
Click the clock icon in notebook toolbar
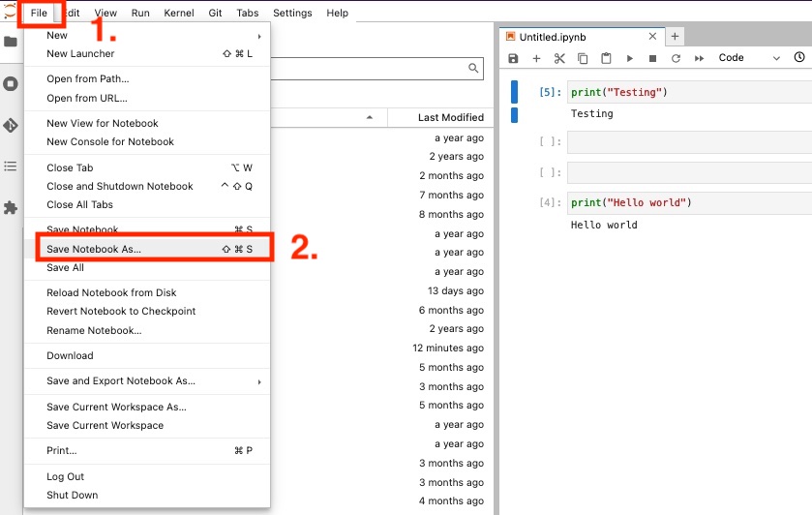799,57
